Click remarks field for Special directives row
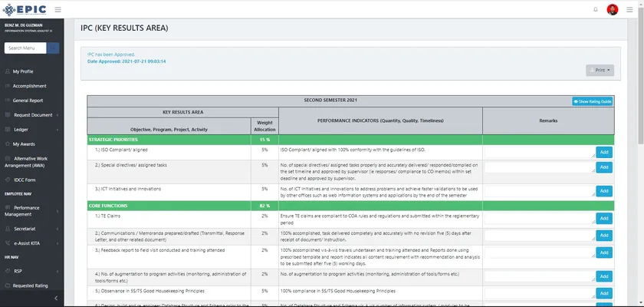 pyautogui.click(x=539, y=167)
